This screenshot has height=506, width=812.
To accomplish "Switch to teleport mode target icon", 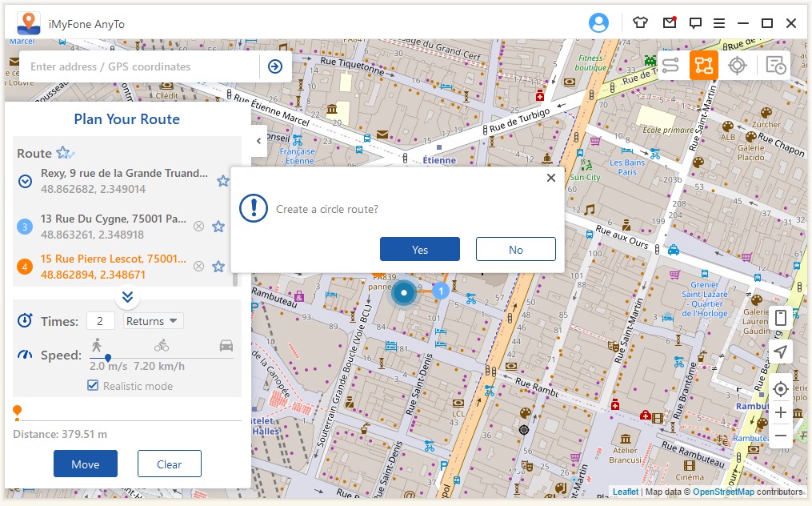I will pos(738,66).
